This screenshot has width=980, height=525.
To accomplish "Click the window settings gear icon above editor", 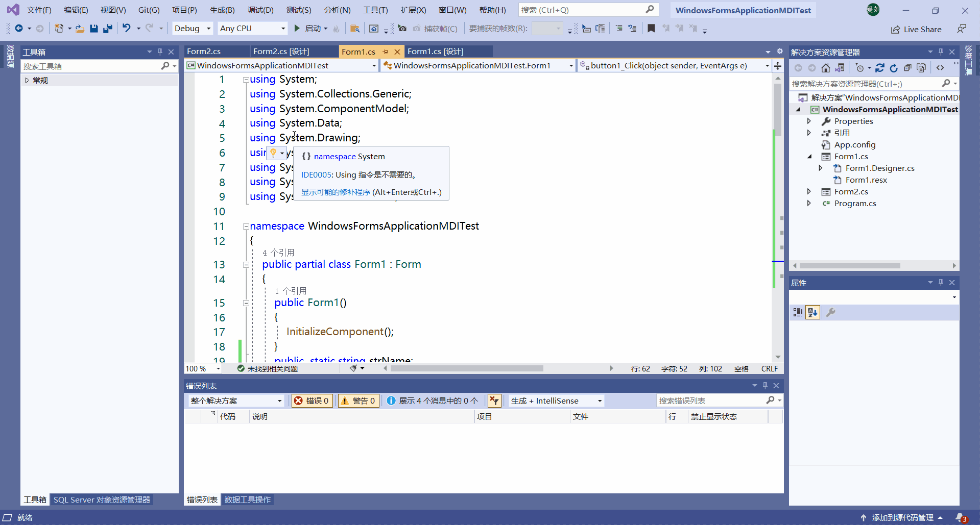I will 780,51.
